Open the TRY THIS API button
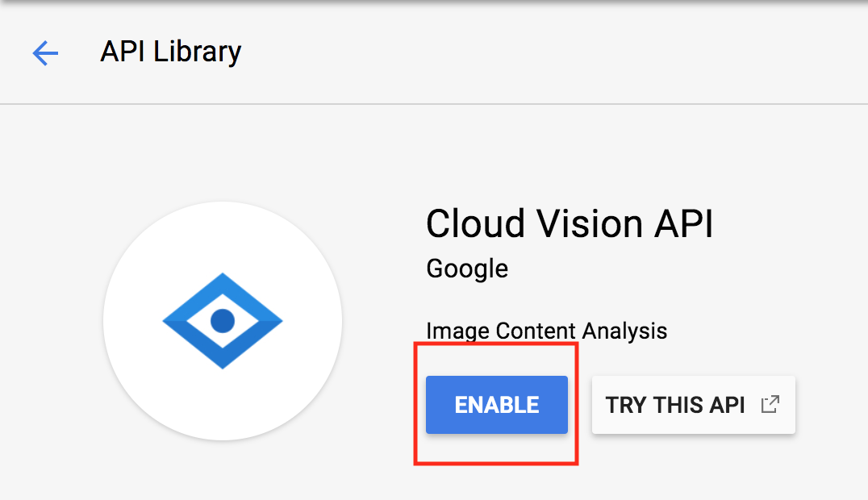This screenshot has height=500, width=868. [693, 405]
